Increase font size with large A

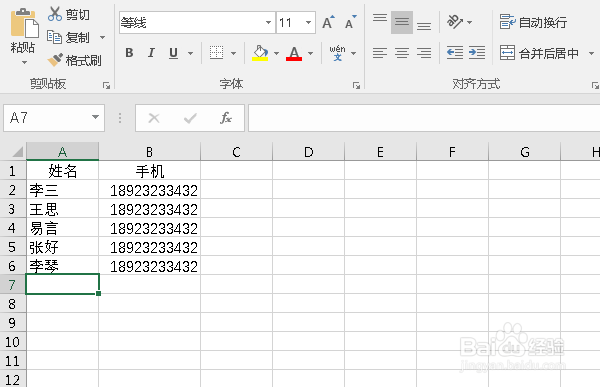click(x=328, y=23)
